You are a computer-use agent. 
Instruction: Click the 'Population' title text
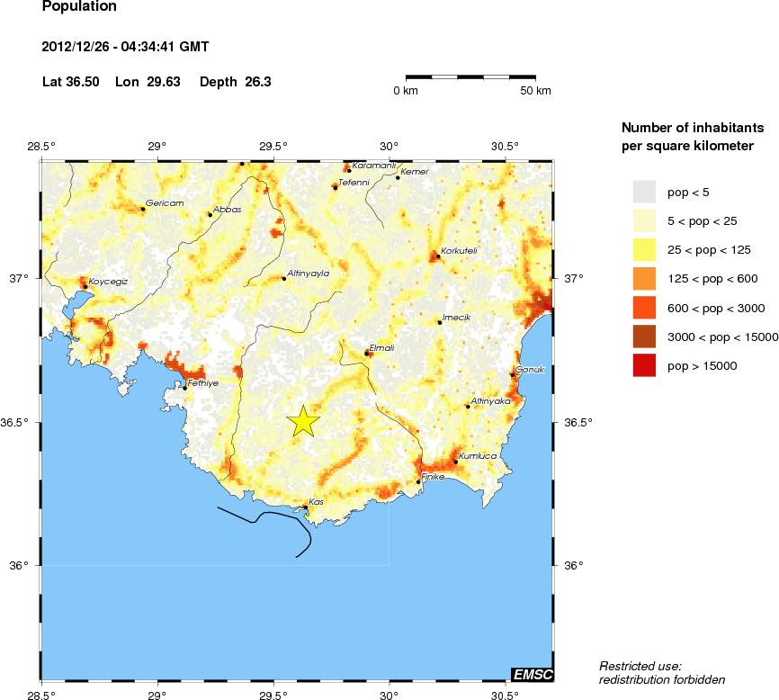(79, 7)
